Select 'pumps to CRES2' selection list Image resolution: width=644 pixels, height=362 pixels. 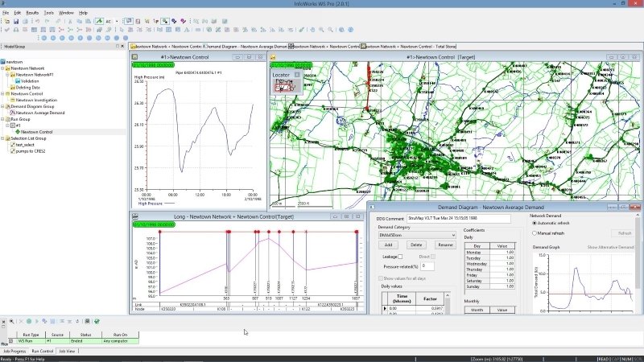coord(31,151)
